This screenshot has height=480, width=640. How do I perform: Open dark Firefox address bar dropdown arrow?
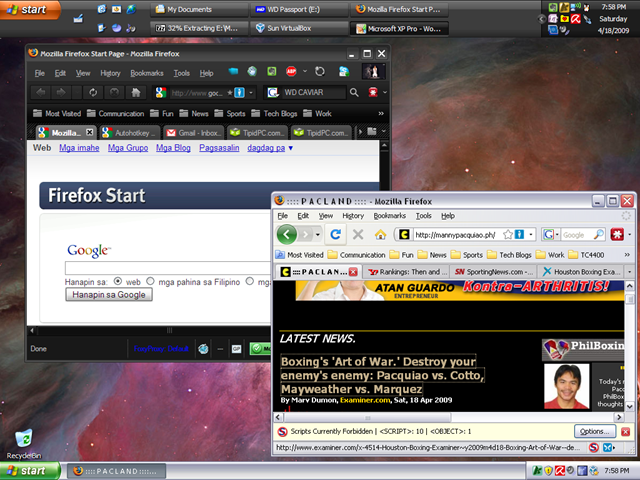click(251, 93)
